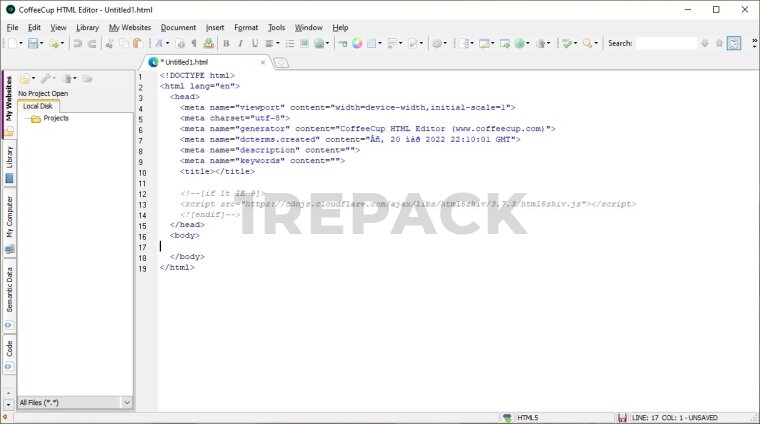Click the Undo arrow icon
The image size is (760, 424).
[x=78, y=44]
